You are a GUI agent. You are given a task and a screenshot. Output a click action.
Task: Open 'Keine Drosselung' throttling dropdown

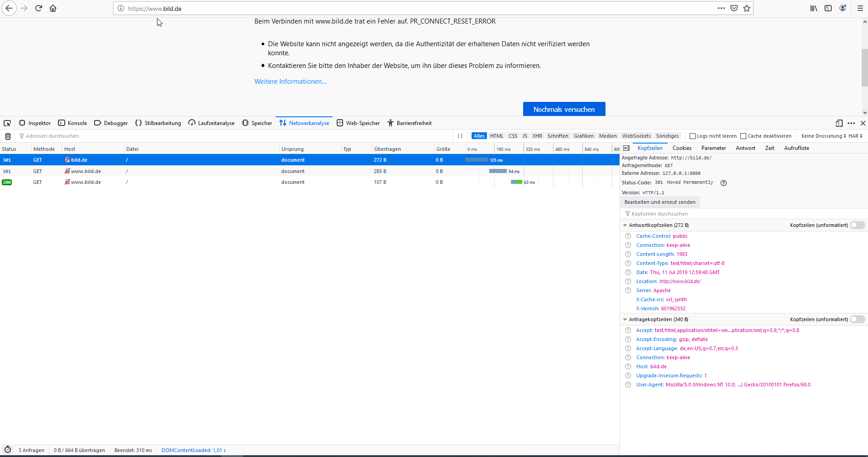[823, 136]
